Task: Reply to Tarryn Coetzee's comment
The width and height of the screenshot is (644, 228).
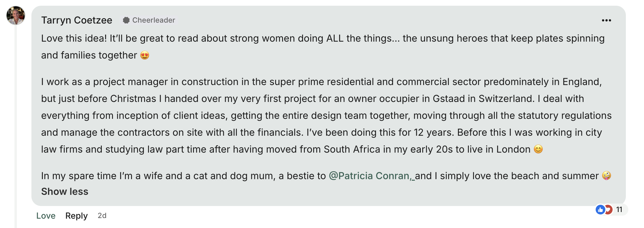Action: click(76, 216)
